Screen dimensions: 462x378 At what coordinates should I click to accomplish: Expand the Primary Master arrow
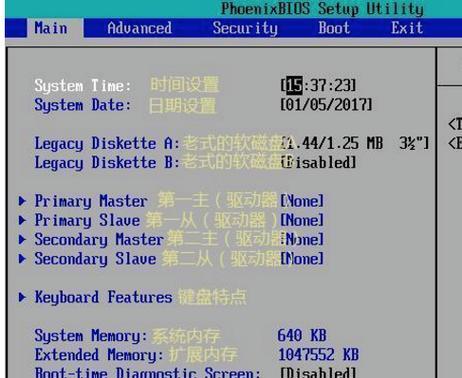coord(22,201)
